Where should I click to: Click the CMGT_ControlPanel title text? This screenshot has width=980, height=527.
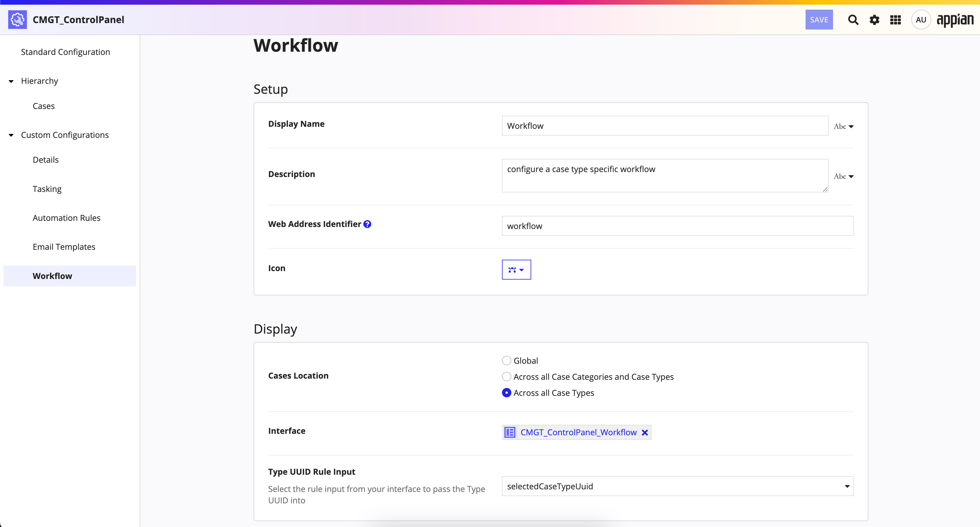[x=78, y=20]
